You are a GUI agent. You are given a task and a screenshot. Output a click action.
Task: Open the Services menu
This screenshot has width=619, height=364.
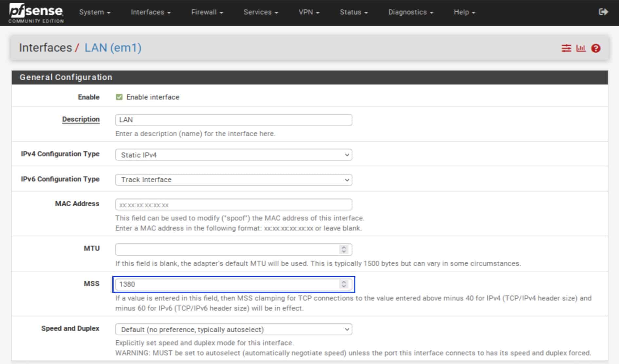261,12
